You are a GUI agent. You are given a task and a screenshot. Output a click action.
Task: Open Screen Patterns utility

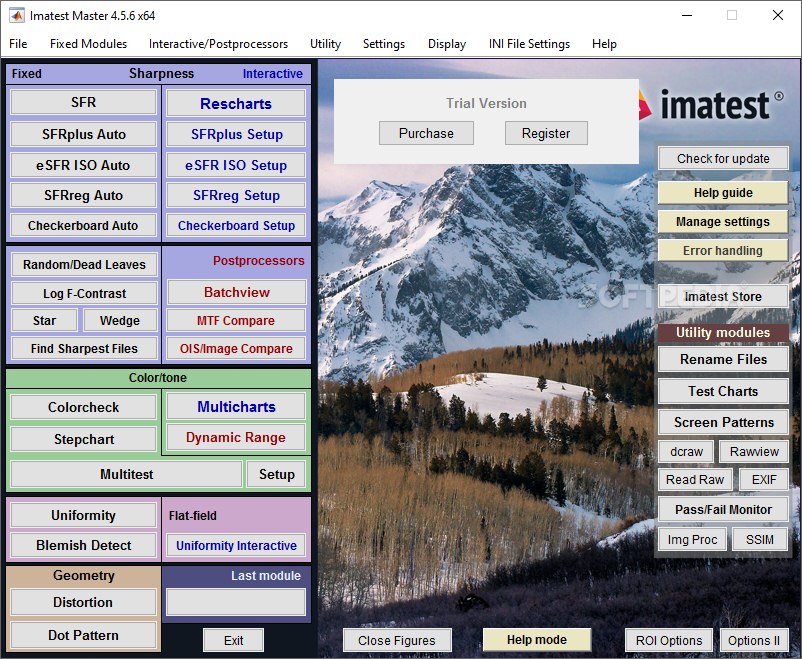[723, 422]
